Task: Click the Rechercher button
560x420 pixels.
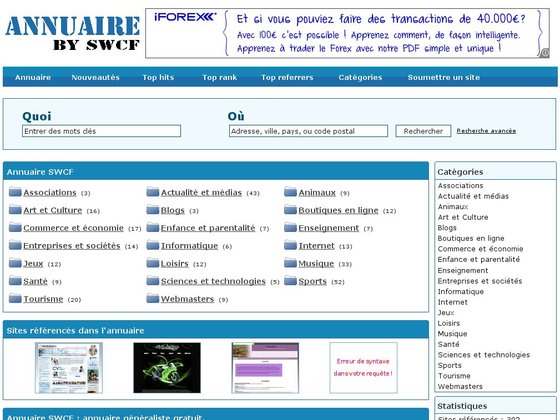Action: tap(423, 131)
